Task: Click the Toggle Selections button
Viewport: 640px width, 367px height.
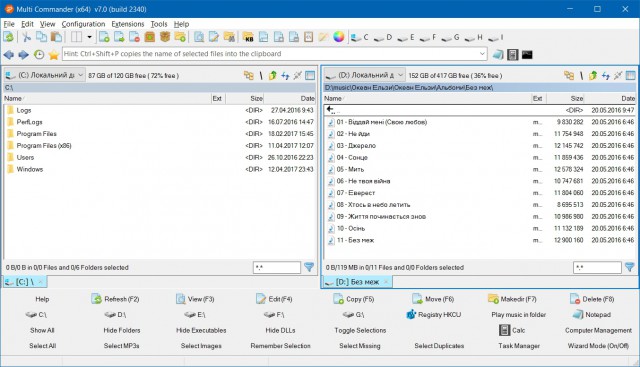Action: [360, 330]
